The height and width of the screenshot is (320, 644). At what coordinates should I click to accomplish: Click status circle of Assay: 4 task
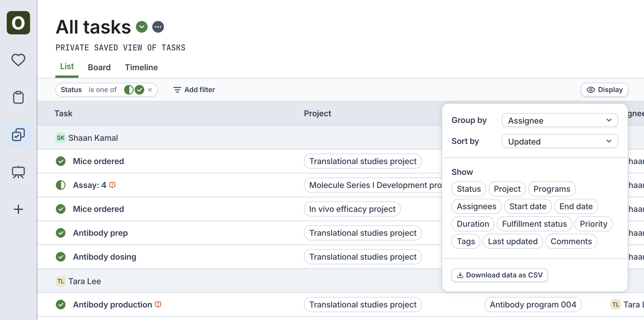tap(61, 185)
